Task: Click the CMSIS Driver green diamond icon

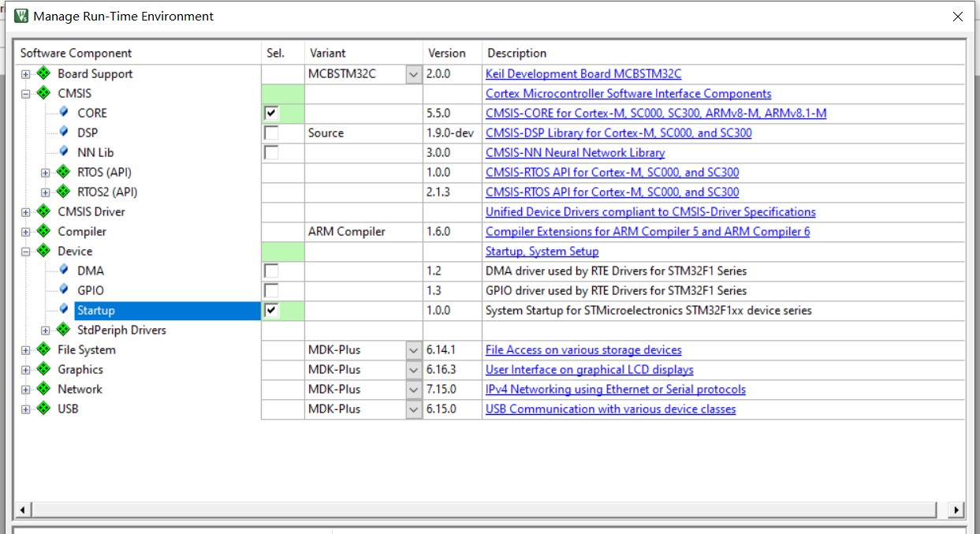Action: point(43,211)
